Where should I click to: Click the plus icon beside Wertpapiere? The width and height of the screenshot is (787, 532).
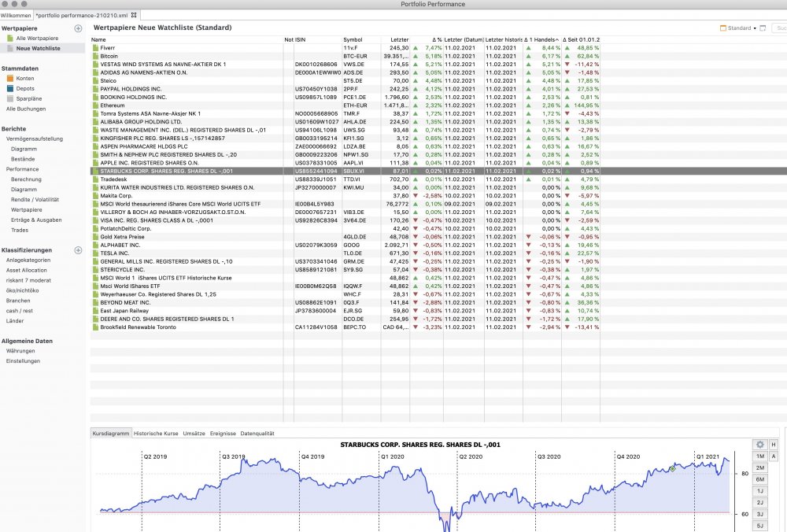(78, 28)
